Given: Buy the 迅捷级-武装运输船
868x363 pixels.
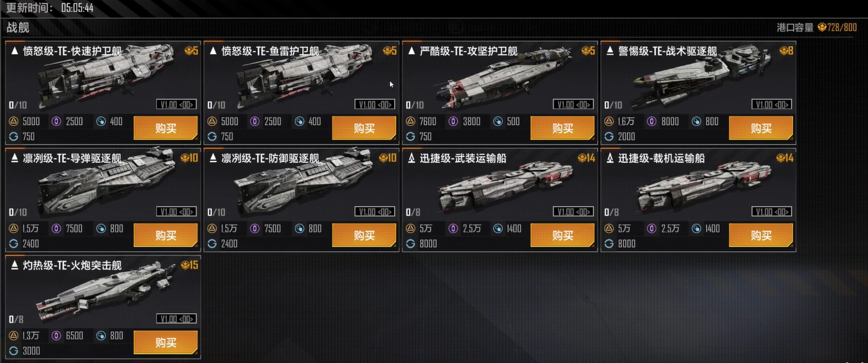Looking at the screenshot, I should 563,236.
